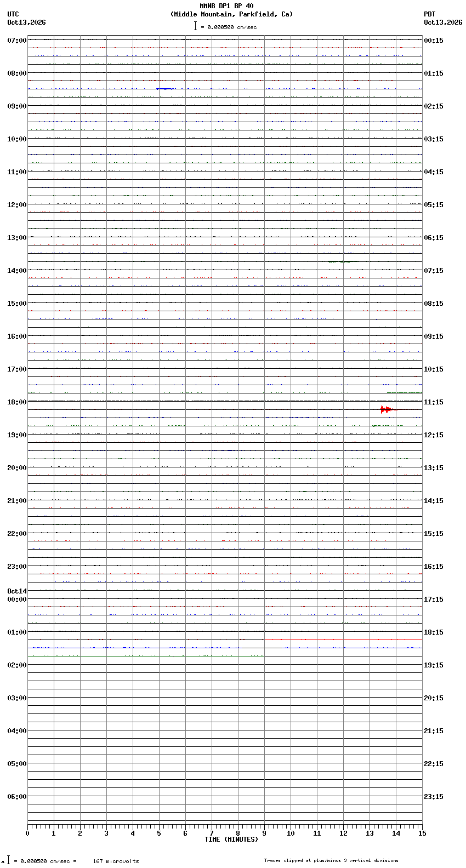
Task: Click the 23:15 PDT time label
Action: tap(434, 797)
